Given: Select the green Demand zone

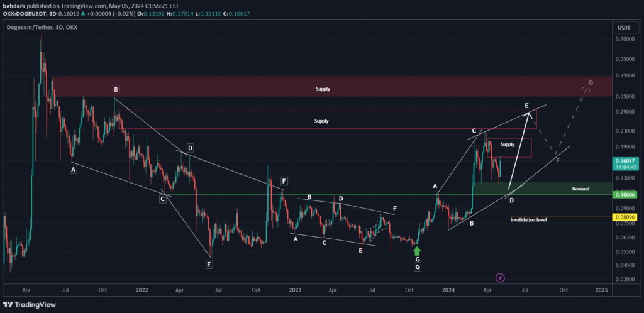Looking at the screenshot, I should tap(542, 189).
